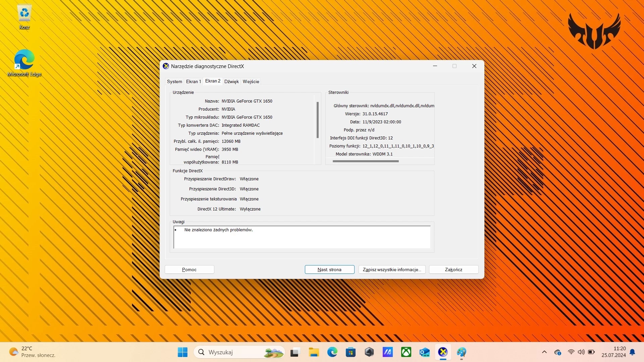The height and width of the screenshot is (362, 644).
Task: Open Microsoft Store taskbar icon
Action: click(x=351, y=352)
